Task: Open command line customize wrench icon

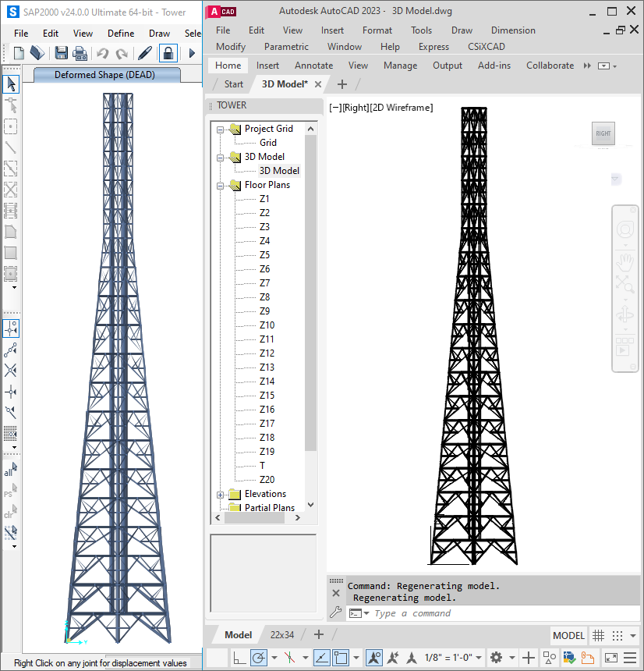Action: point(336,612)
